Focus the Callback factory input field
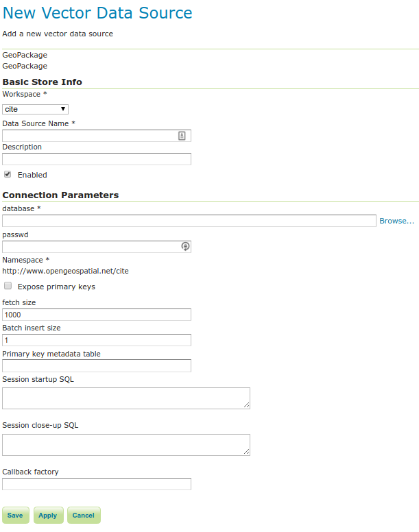This screenshot has height=532, width=419. [97, 484]
